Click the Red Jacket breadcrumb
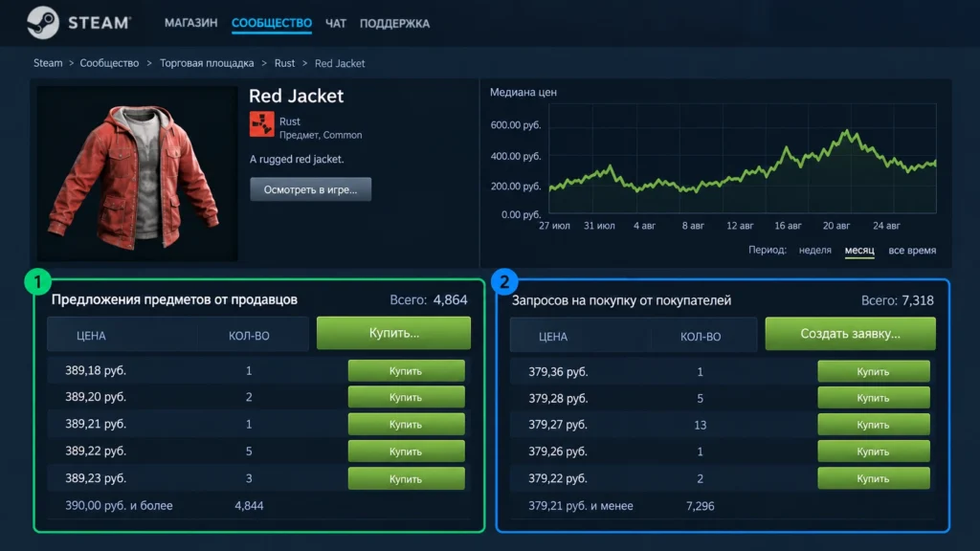Viewport: 980px width, 551px height. point(340,63)
